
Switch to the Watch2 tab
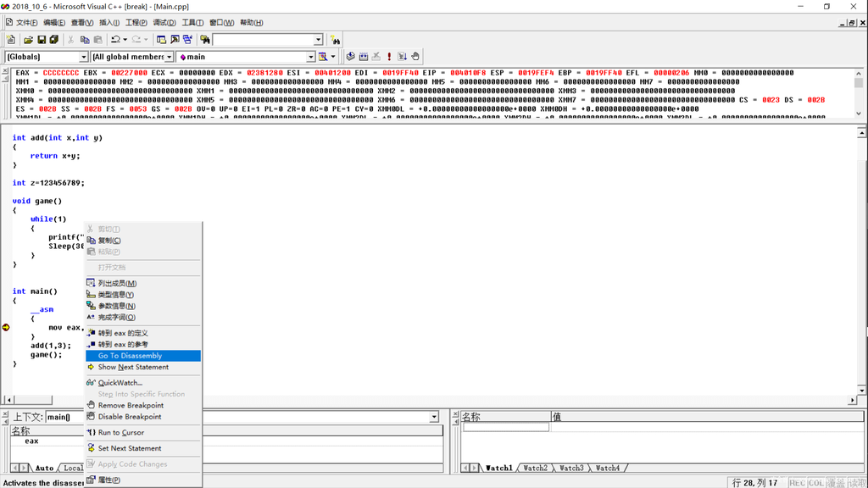tap(535, 468)
